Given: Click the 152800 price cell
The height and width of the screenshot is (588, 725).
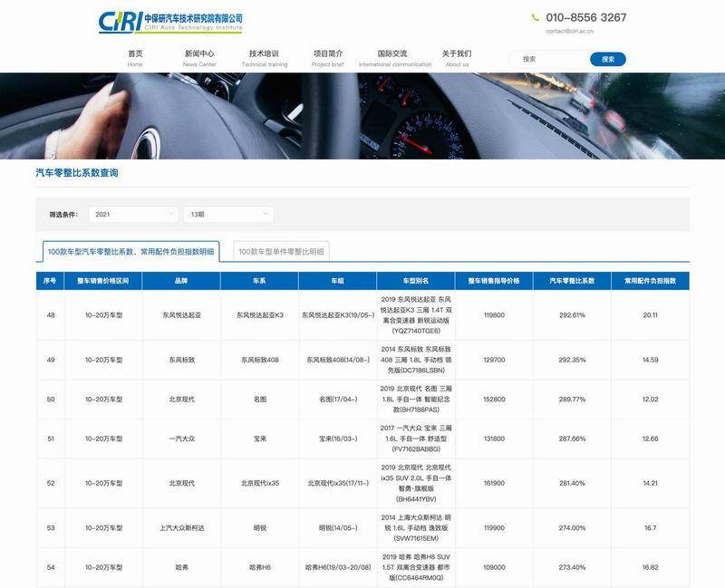Looking at the screenshot, I should click(x=494, y=400).
